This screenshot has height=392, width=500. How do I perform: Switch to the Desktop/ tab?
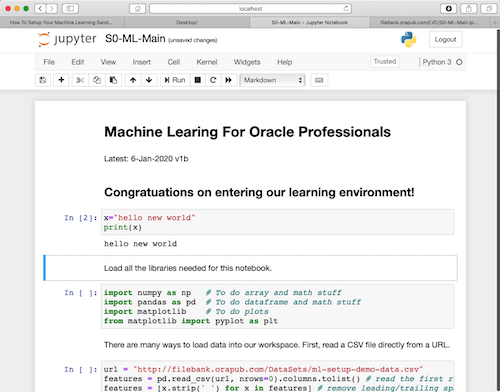[x=187, y=22]
